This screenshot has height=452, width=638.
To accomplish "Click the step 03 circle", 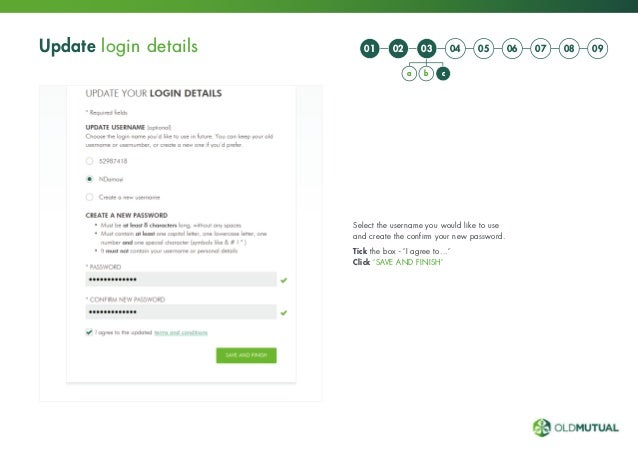I will click(x=426, y=48).
